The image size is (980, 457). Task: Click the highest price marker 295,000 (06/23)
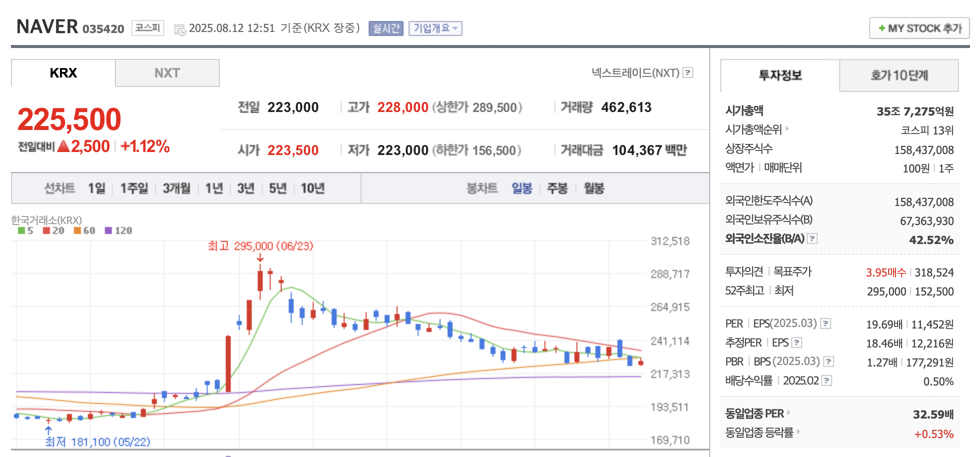click(x=261, y=246)
